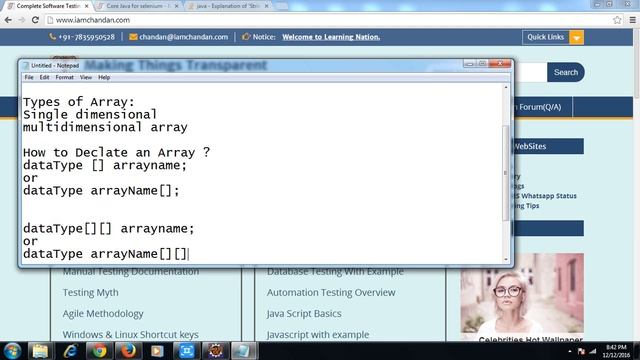Image resolution: width=640 pixels, height=360 pixels.
Task: Launch Internet Explorer from taskbar
Action: tap(70, 351)
